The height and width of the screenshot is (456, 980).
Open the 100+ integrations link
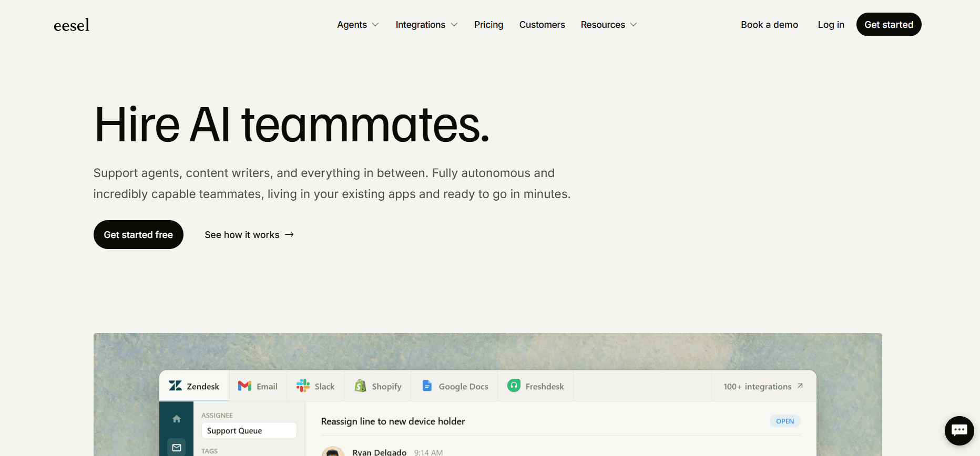763,386
